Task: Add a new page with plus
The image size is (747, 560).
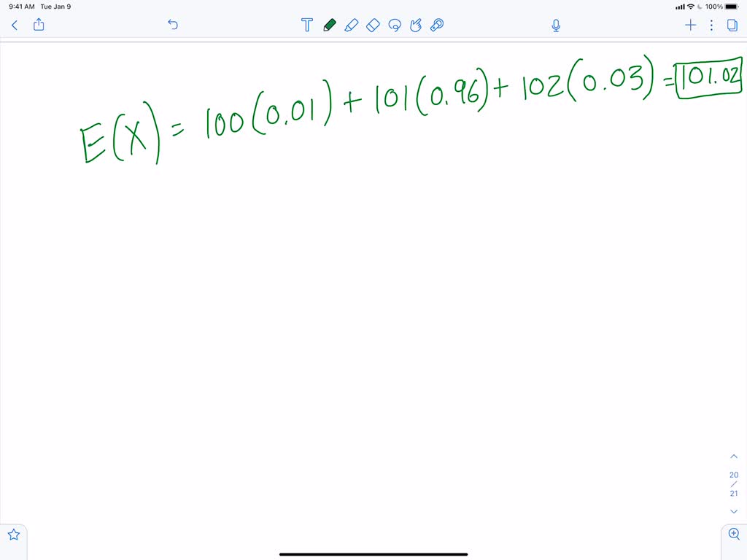Action: tap(690, 26)
